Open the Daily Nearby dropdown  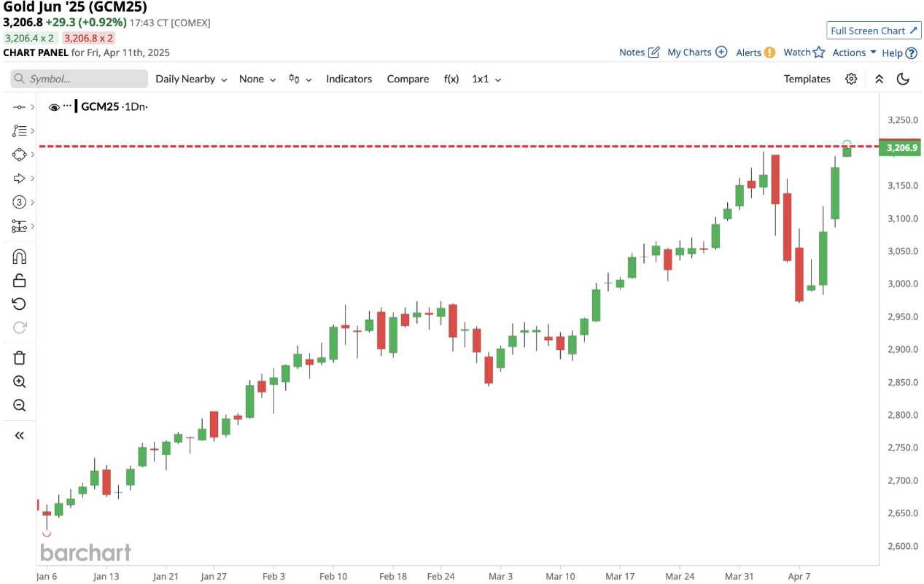click(x=191, y=79)
